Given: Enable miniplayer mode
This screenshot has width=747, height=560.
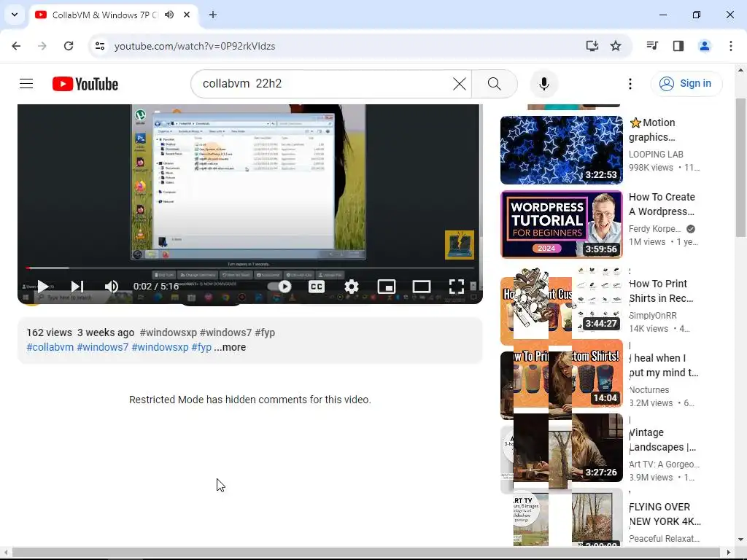Looking at the screenshot, I should click(x=387, y=286).
